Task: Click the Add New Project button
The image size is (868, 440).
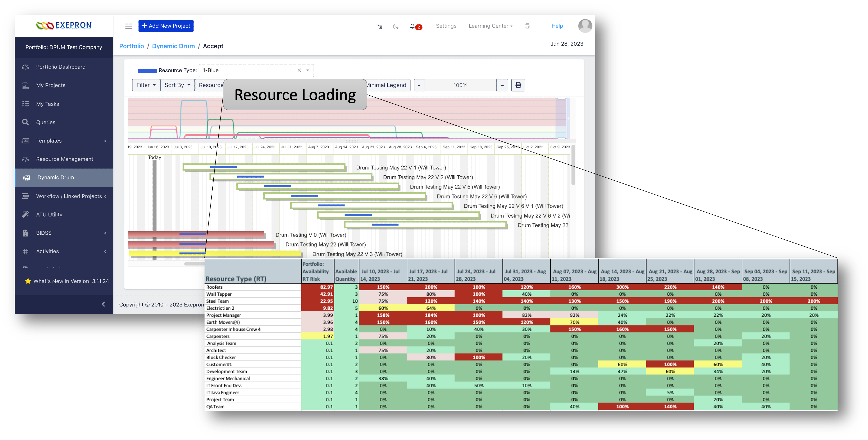Action: pos(166,26)
